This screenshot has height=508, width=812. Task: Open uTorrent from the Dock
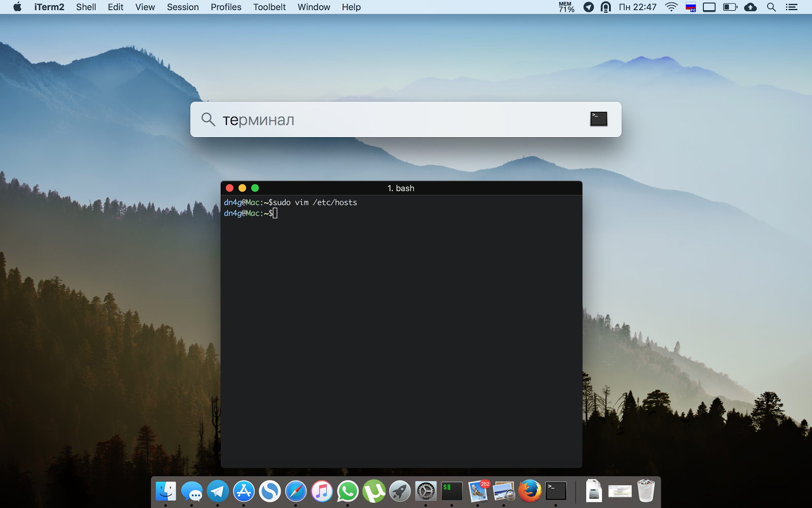pos(374,491)
